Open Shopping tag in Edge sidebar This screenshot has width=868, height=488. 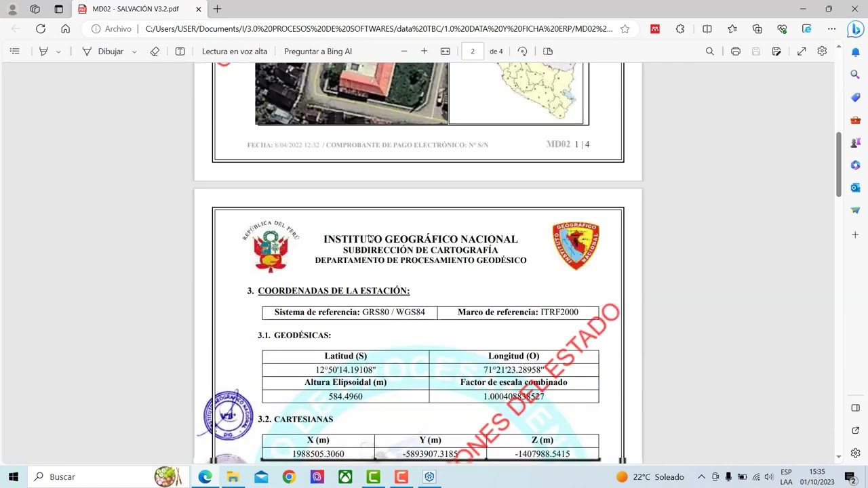855,97
